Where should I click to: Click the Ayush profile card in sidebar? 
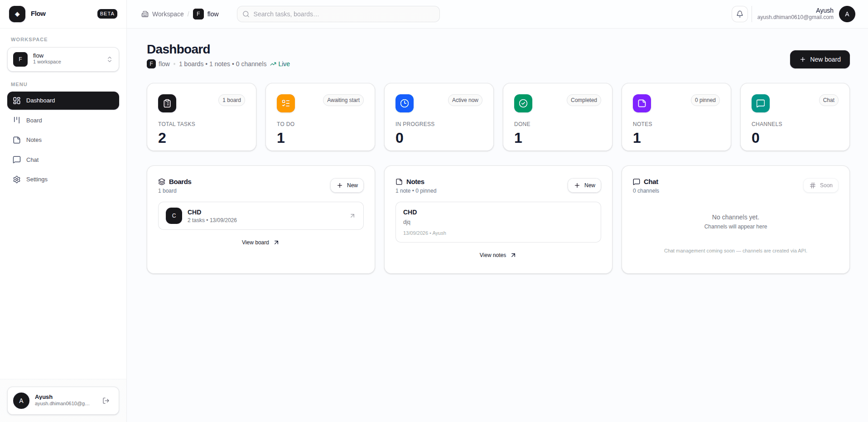coord(63,401)
